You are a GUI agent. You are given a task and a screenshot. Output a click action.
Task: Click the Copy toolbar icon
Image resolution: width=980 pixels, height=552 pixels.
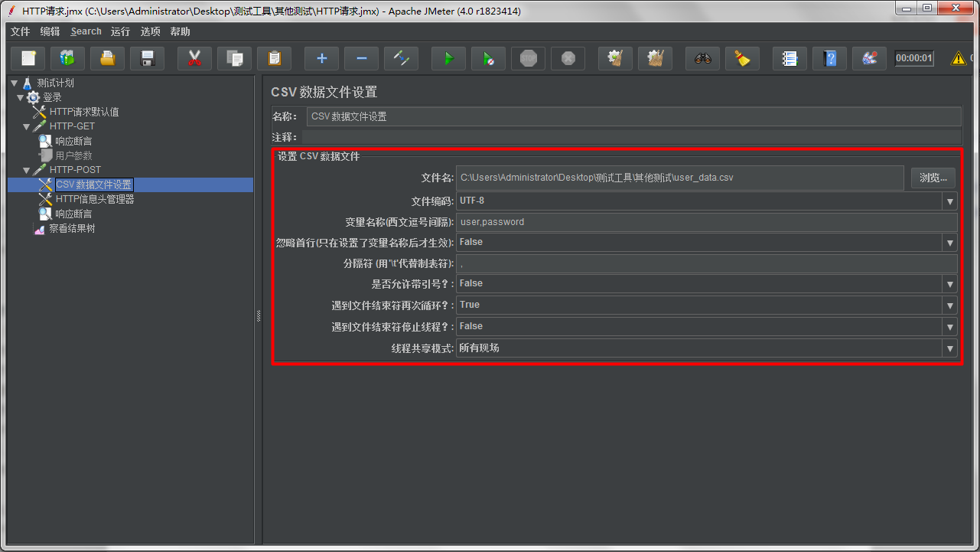click(235, 58)
